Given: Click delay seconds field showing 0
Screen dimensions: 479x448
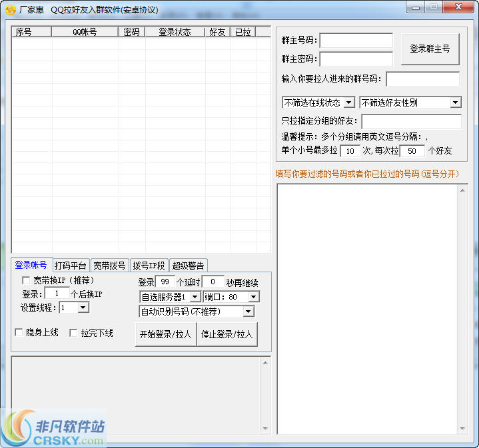Looking at the screenshot, I should pyautogui.click(x=213, y=282).
